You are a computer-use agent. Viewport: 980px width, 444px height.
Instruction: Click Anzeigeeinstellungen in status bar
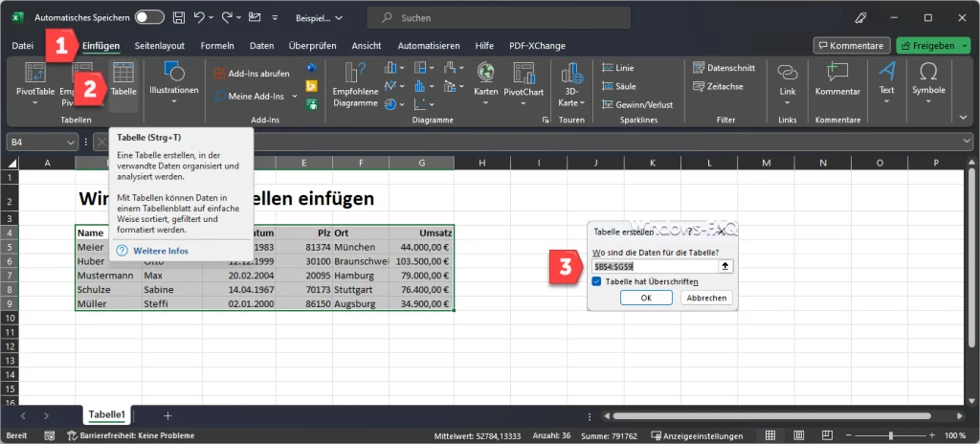click(x=697, y=435)
